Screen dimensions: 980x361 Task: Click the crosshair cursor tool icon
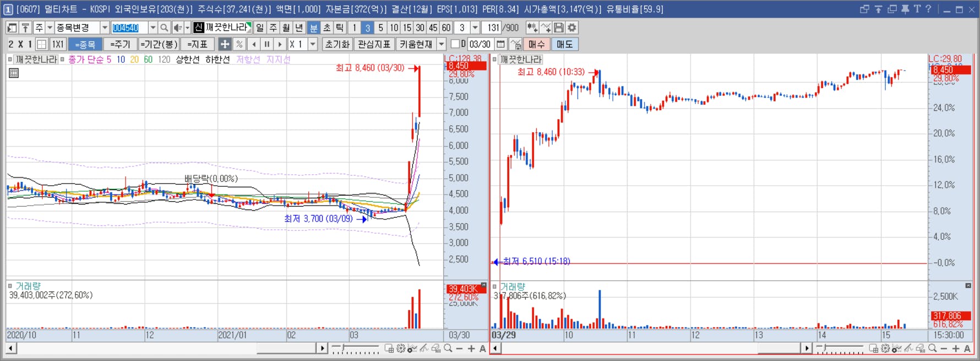[225, 44]
